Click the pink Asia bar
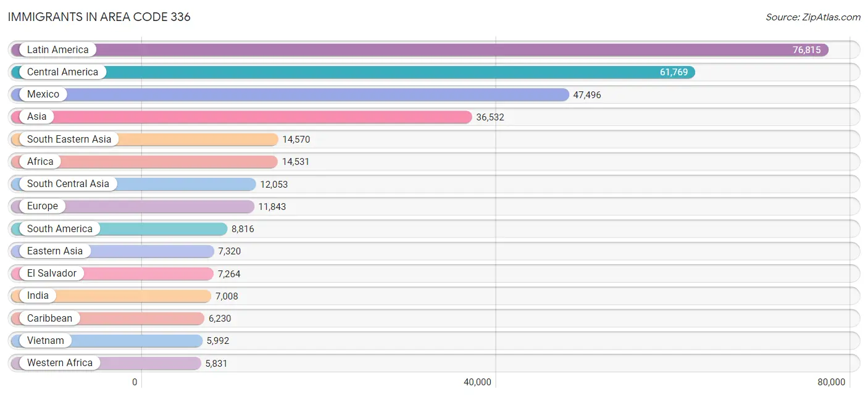The width and height of the screenshot is (868, 397). point(241,117)
